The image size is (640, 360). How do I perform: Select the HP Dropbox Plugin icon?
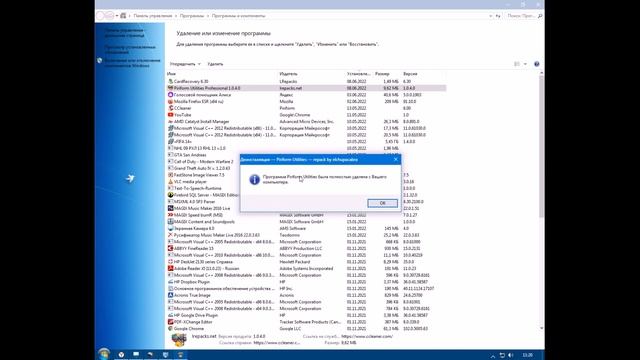click(170, 282)
